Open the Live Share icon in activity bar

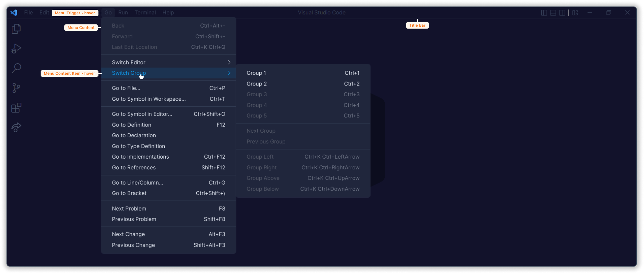(16, 127)
